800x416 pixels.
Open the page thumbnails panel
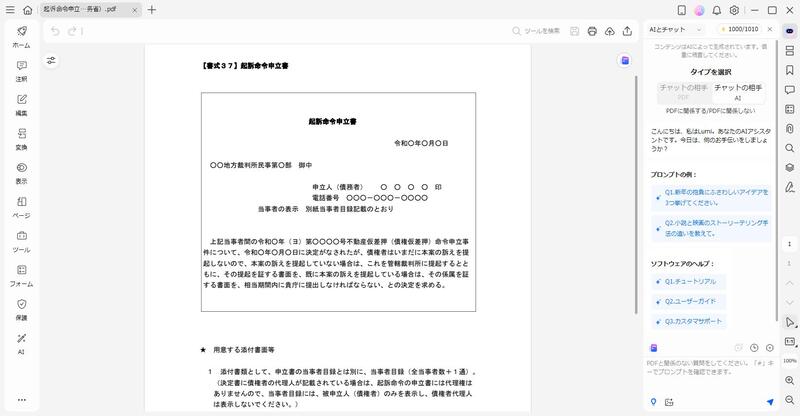(790, 51)
